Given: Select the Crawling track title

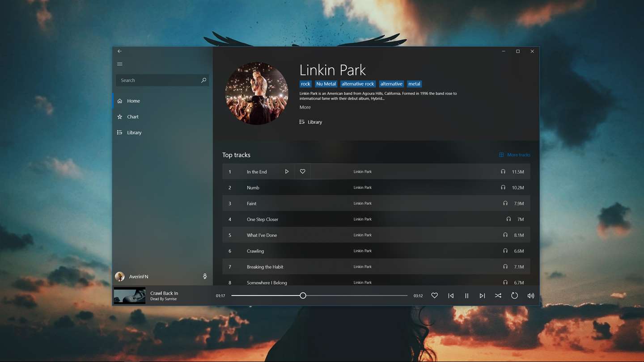Looking at the screenshot, I should tap(255, 251).
